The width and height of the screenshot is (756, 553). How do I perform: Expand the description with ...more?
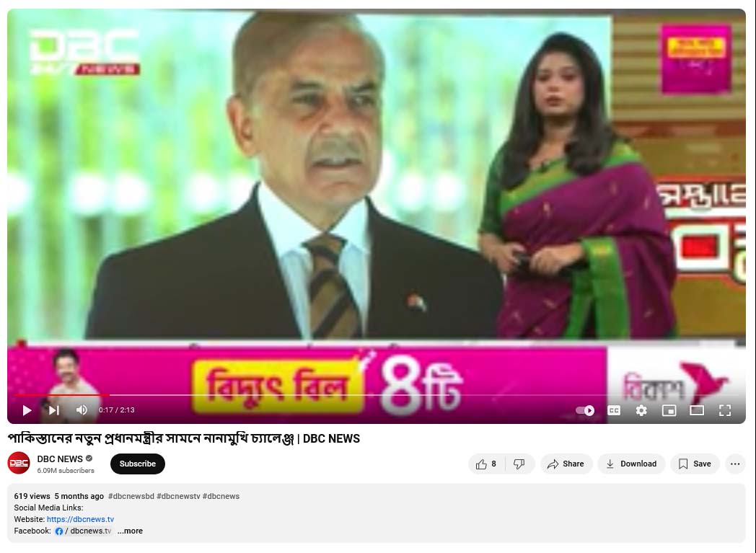tap(130, 531)
